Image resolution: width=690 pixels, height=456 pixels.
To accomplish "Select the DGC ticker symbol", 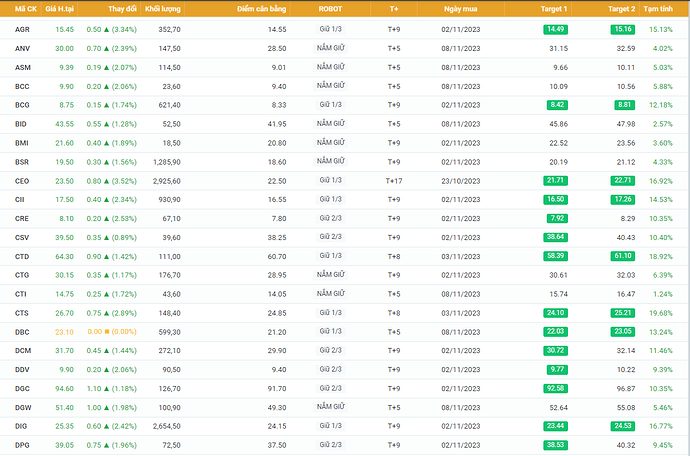I will 22,389.
